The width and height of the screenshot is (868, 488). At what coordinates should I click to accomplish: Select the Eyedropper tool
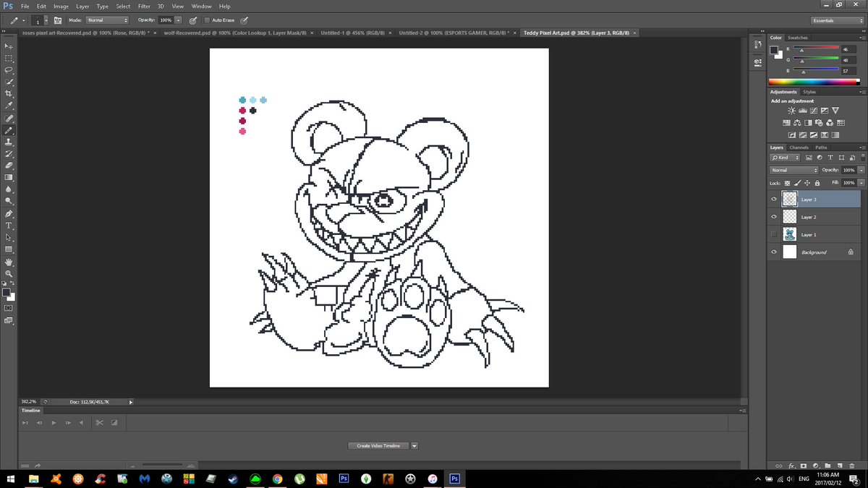pos(9,106)
